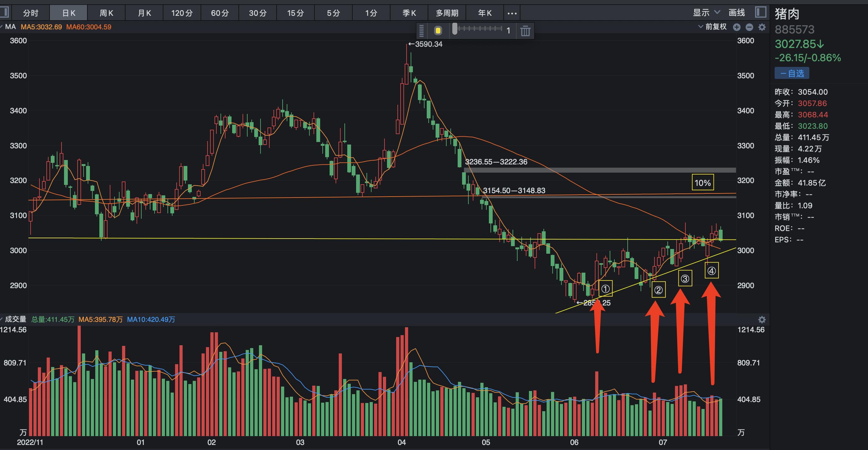The height and width of the screenshot is (450, 868).
Task: Click the zoom-in plus icon
Action: click(736, 27)
